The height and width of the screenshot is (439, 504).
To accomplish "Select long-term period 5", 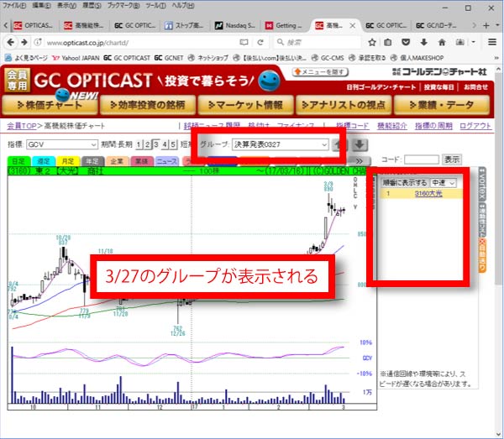I will pyautogui.click(x=173, y=144).
